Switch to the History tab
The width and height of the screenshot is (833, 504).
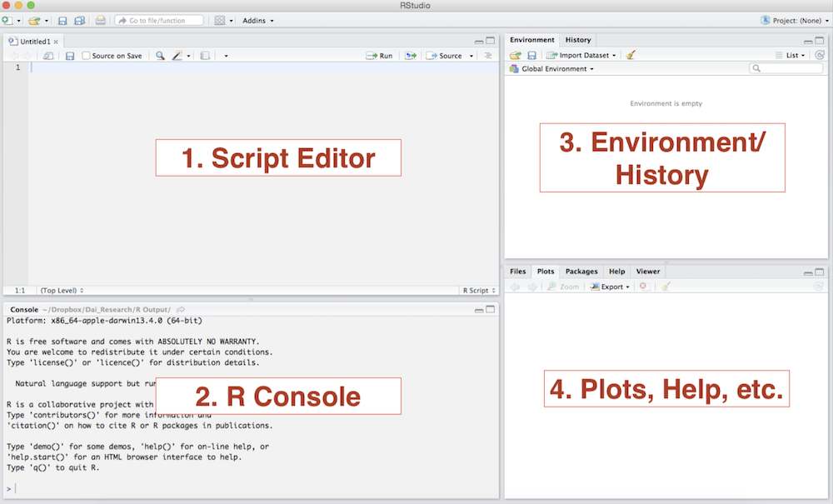coord(577,40)
